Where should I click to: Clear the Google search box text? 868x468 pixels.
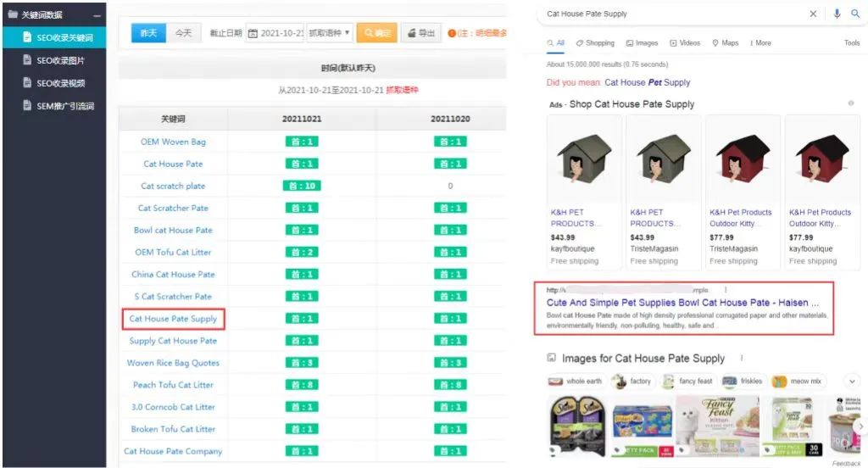813,14
